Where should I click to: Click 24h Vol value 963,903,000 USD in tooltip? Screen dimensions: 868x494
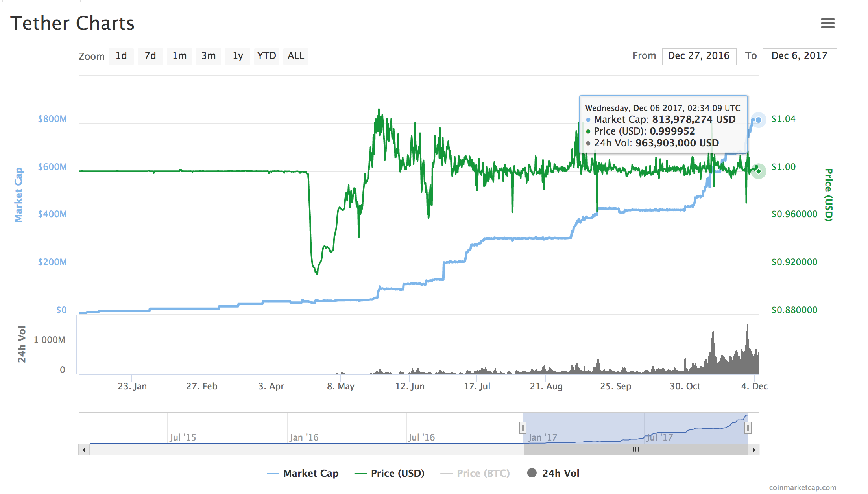click(677, 143)
